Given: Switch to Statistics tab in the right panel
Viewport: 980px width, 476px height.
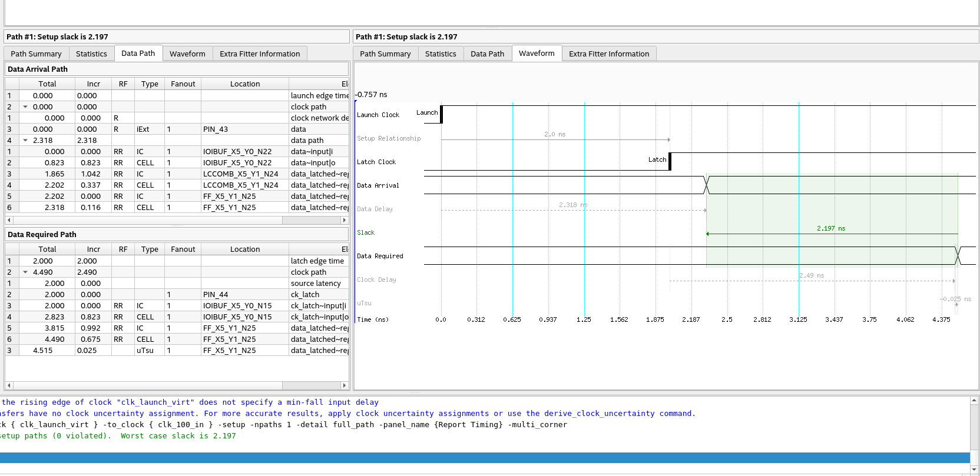Looking at the screenshot, I should 441,54.
